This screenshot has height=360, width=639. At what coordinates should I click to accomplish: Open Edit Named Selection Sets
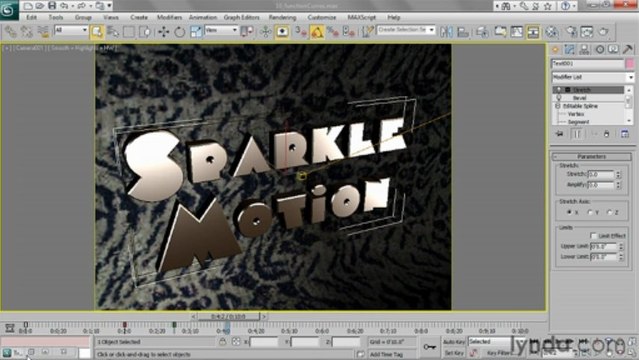[x=368, y=32]
